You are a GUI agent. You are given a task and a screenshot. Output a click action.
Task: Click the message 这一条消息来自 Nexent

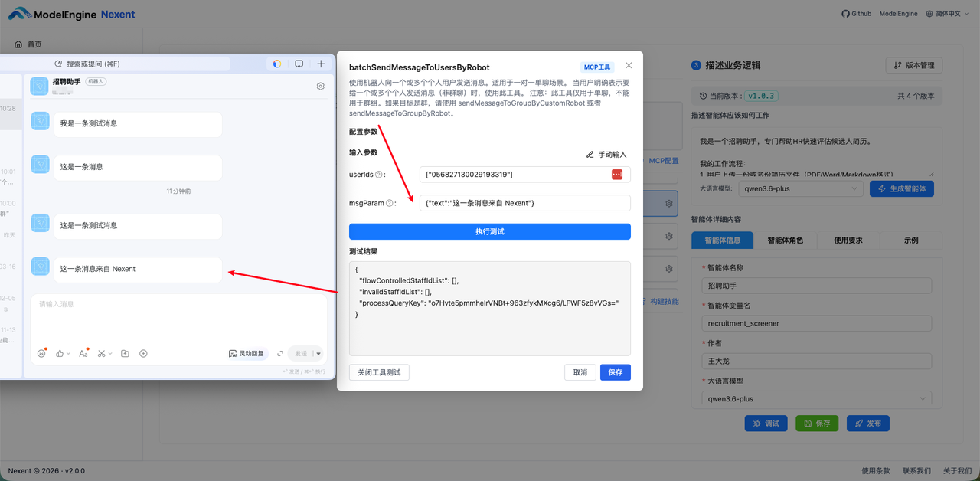(138, 269)
